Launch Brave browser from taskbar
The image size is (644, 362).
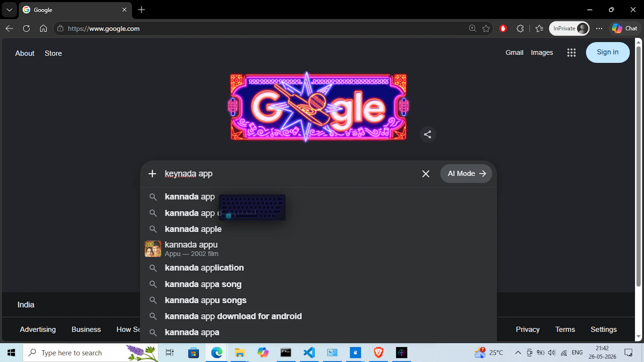378,353
